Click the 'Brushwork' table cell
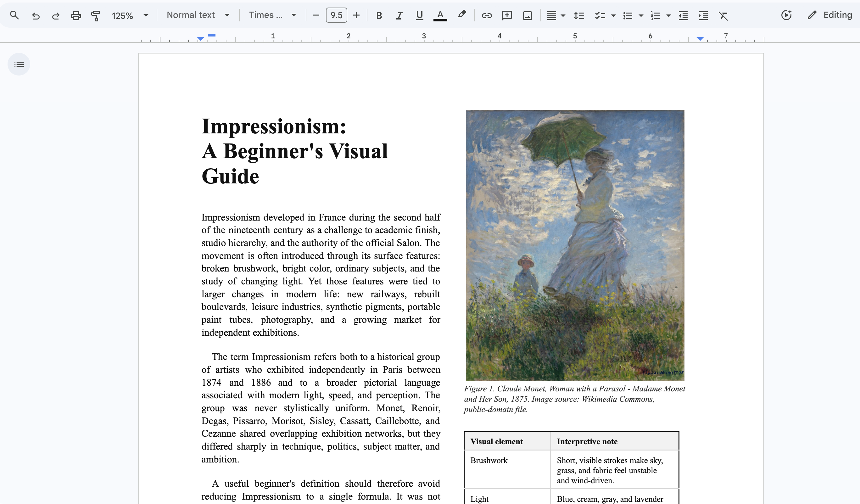Screen dimensions: 860x504 click(x=507, y=469)
